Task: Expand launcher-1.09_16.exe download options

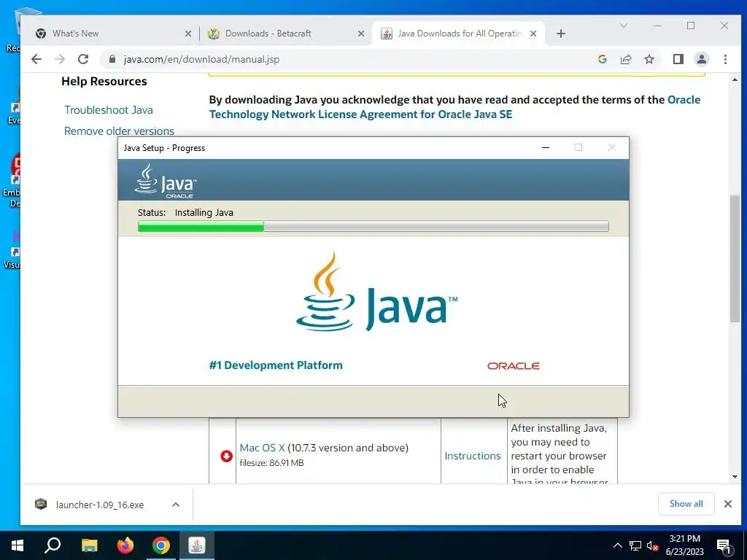Action: (176, 505)
